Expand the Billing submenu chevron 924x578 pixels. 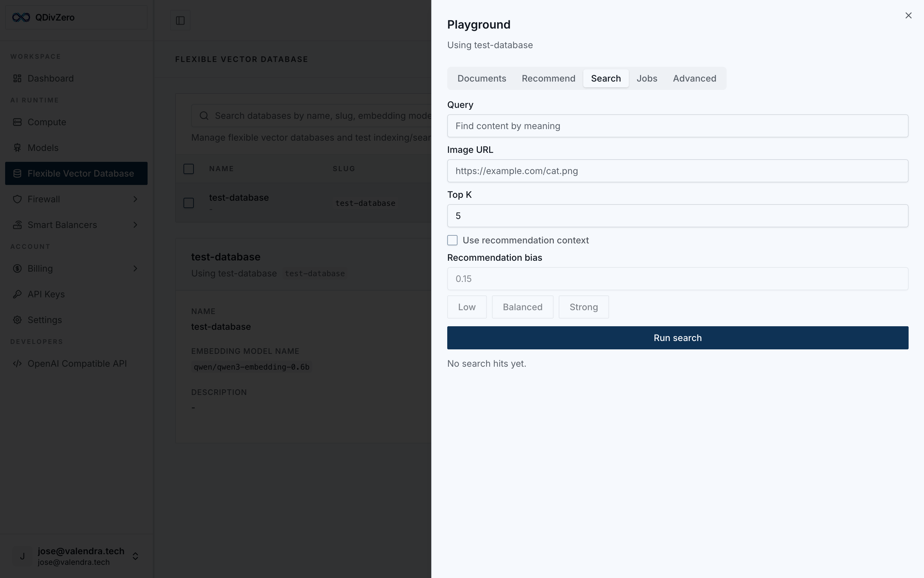(x=135, y=268)
